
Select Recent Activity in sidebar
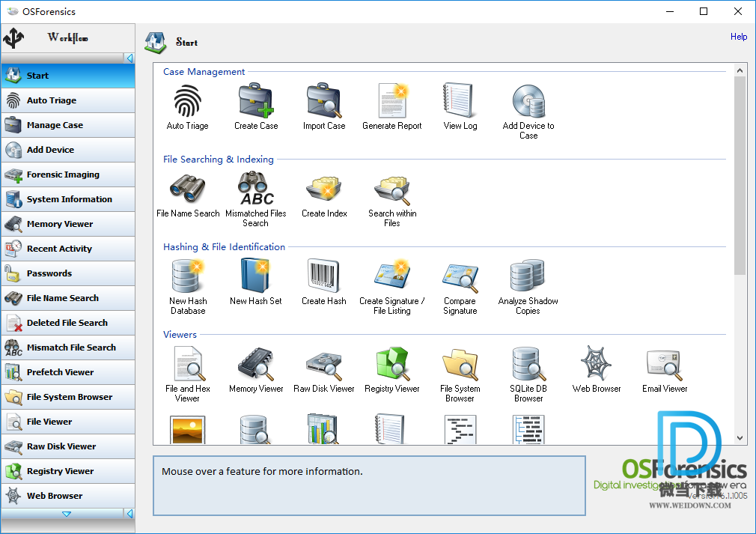[x=68, y=249]
